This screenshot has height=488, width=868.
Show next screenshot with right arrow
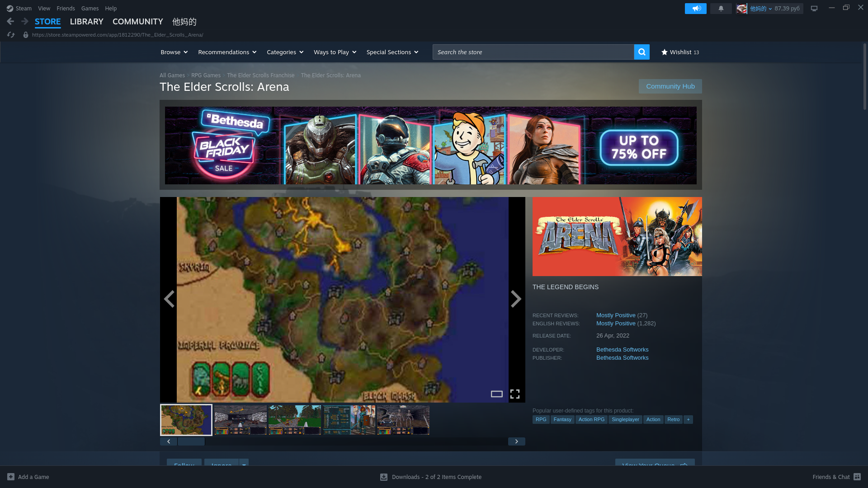(516, 299)
